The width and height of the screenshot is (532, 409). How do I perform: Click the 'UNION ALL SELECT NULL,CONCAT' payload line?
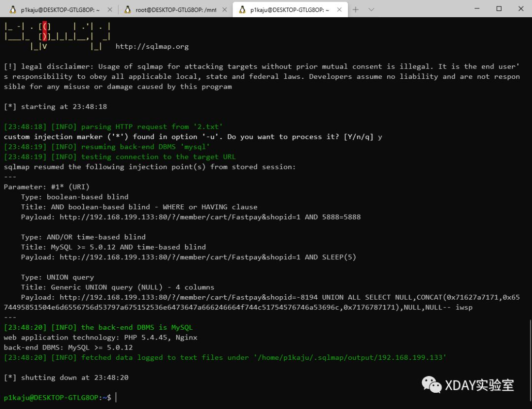262,303
